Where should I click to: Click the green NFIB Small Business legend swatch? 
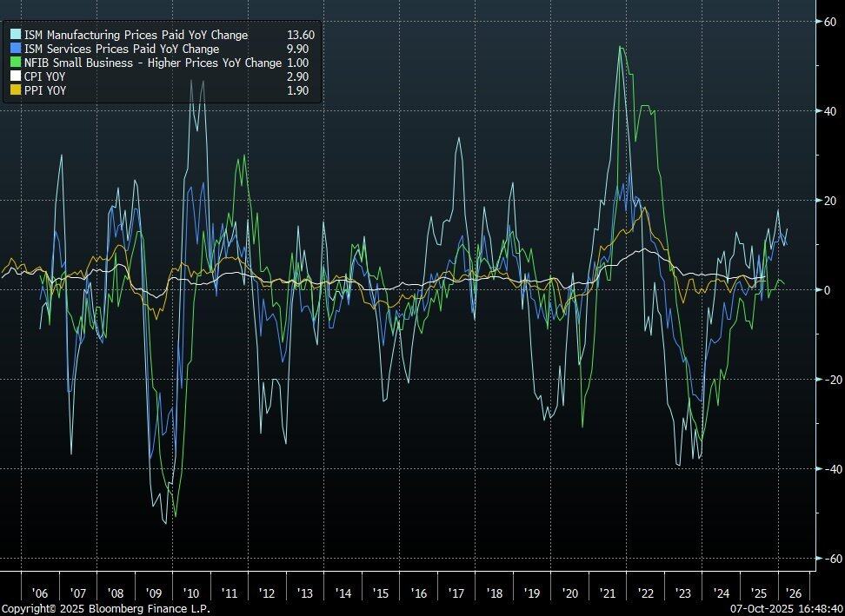[x=15, y=63]
